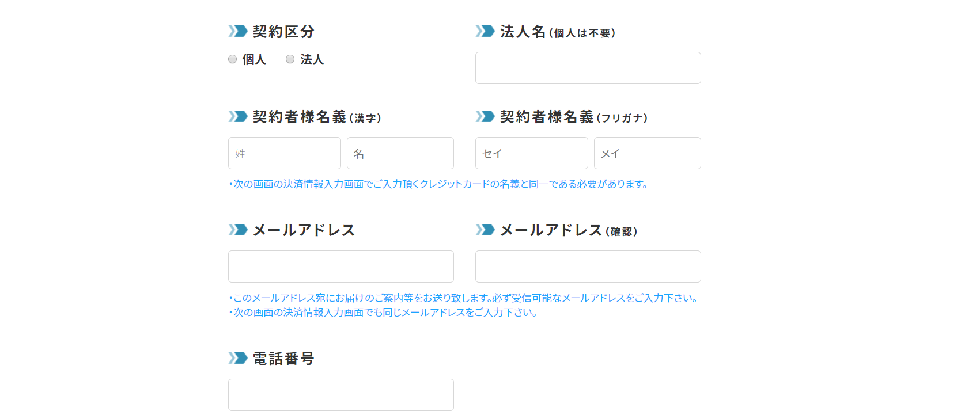Click the 姓 surname kanji field
The height and width of the screenshot is (411, 980).
point(284,153)
